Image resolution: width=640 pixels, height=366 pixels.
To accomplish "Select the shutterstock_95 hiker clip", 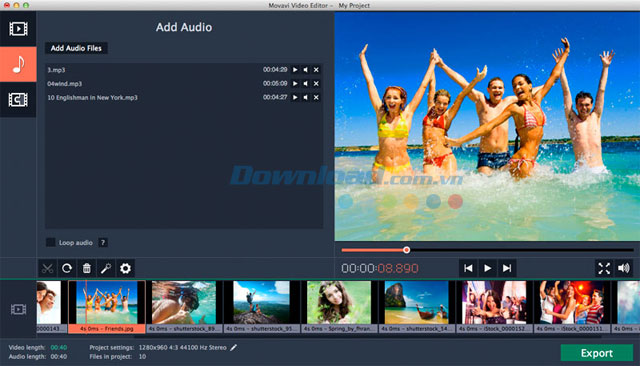I will coord(262,306).
